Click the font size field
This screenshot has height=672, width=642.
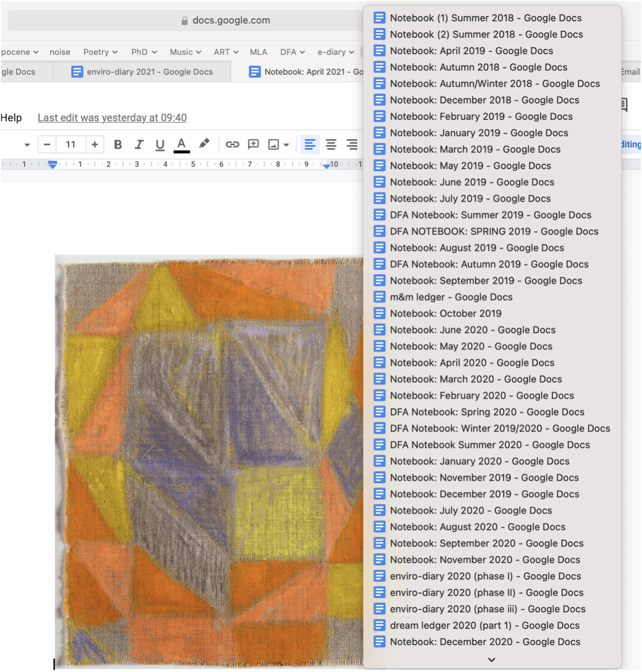tap(71, 145)
